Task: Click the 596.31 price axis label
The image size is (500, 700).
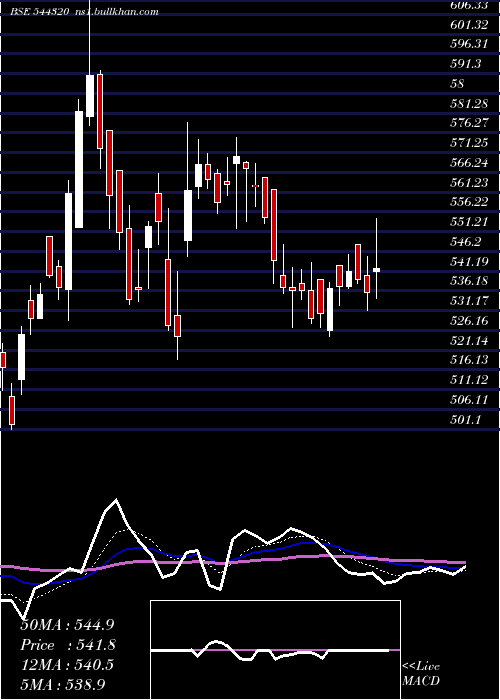Action: [469, 44]
